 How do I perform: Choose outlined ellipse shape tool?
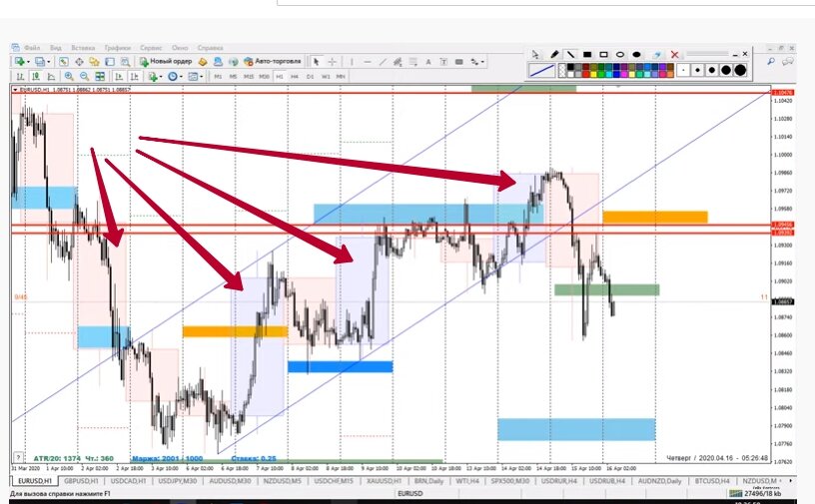pos(620,54)
